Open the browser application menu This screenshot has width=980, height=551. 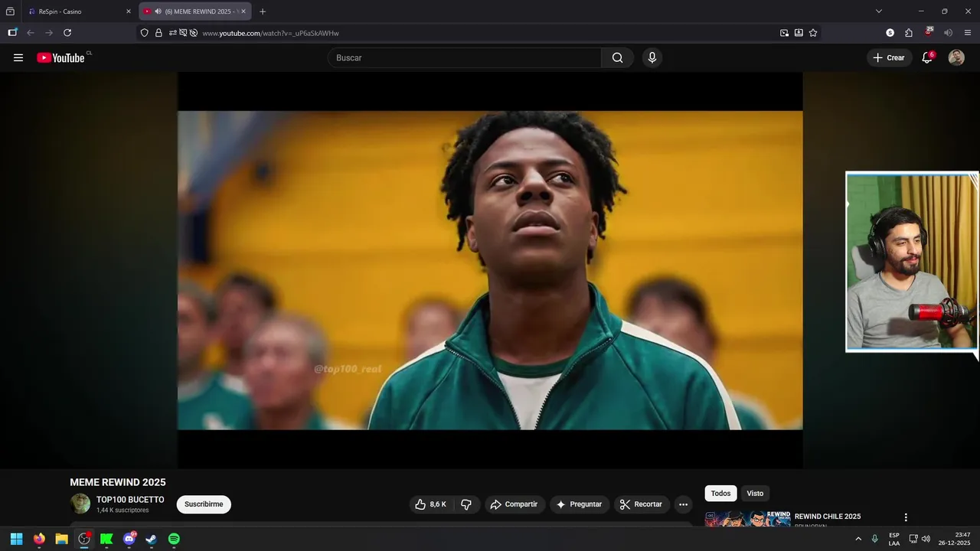[968, 33]
